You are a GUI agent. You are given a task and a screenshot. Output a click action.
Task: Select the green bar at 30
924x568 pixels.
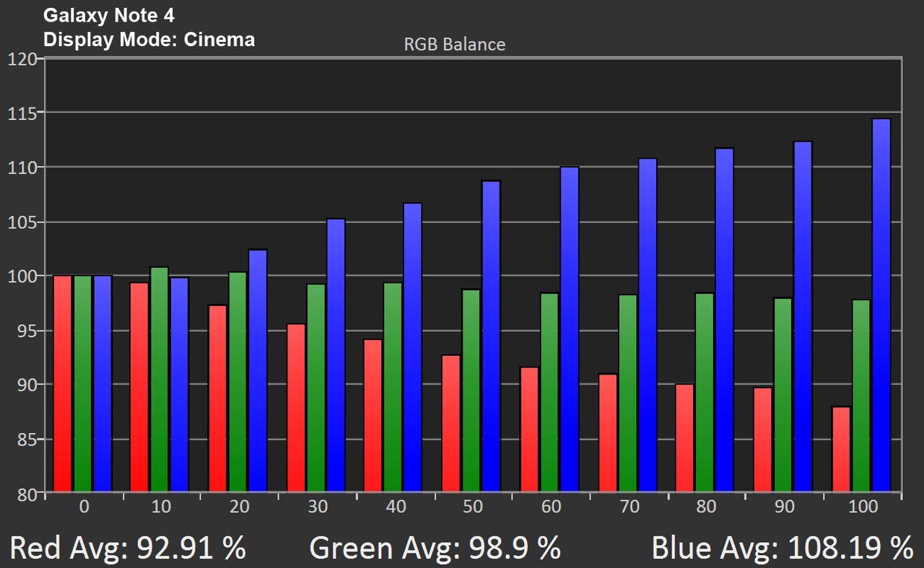click(315, 388)
